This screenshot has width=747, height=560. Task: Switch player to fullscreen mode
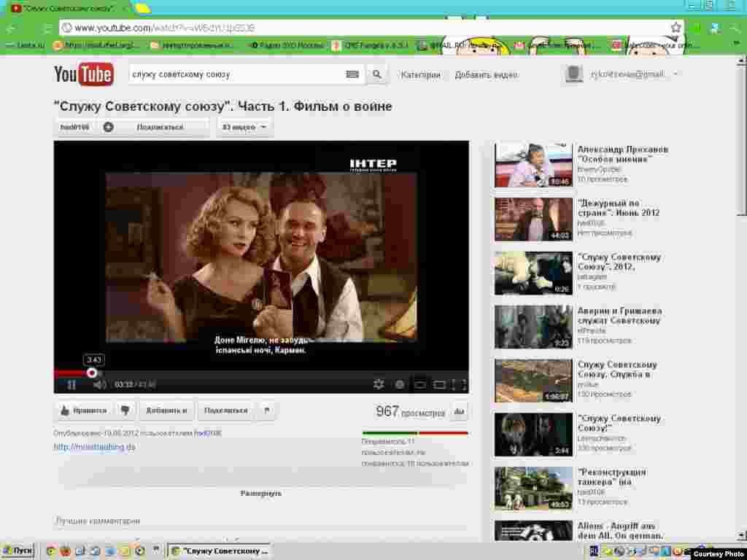[x=459, y=384]
